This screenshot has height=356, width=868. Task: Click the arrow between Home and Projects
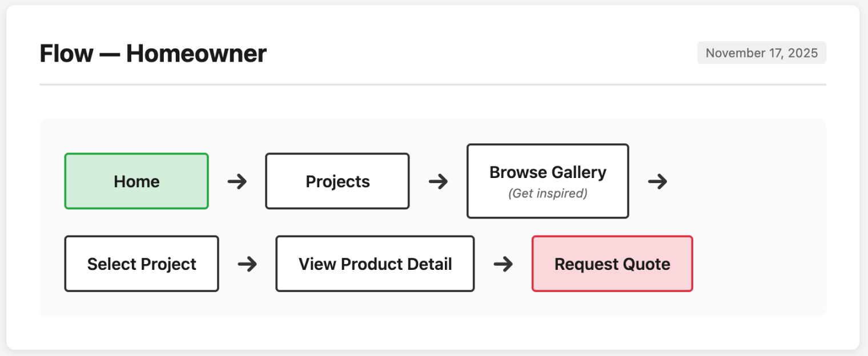point(237,181)
